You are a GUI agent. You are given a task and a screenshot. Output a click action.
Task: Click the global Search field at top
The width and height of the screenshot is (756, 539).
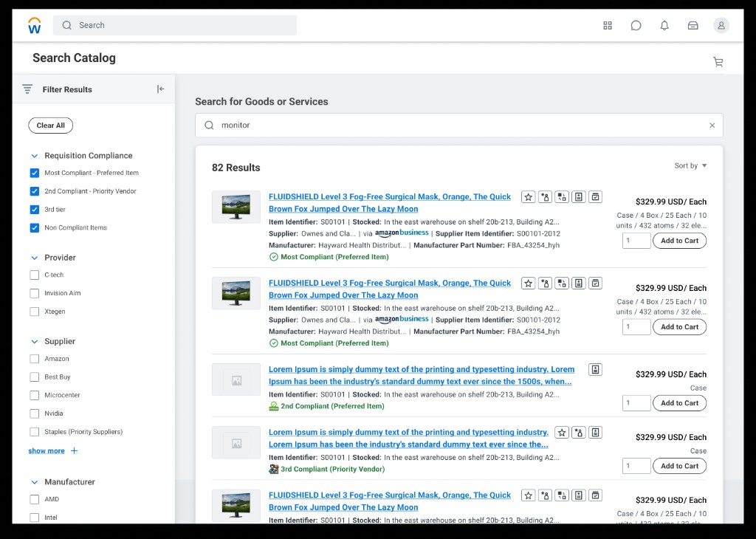tap(174, 26)
